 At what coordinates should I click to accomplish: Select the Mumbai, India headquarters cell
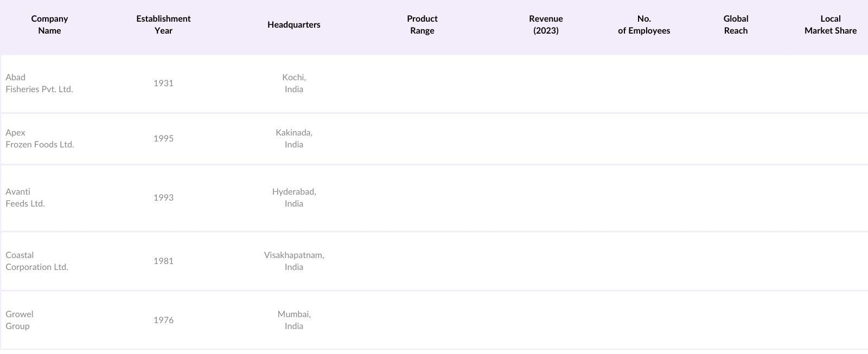click(x=294, y=320)
